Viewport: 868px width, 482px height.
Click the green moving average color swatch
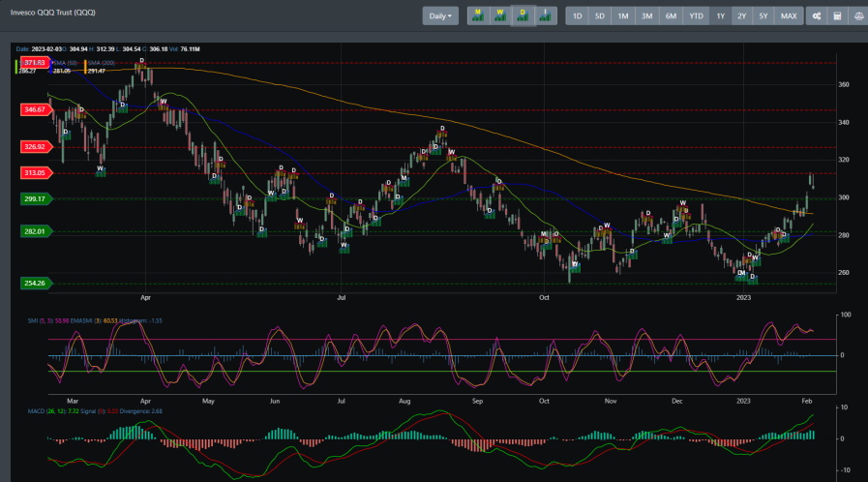[x=16, y=67]
